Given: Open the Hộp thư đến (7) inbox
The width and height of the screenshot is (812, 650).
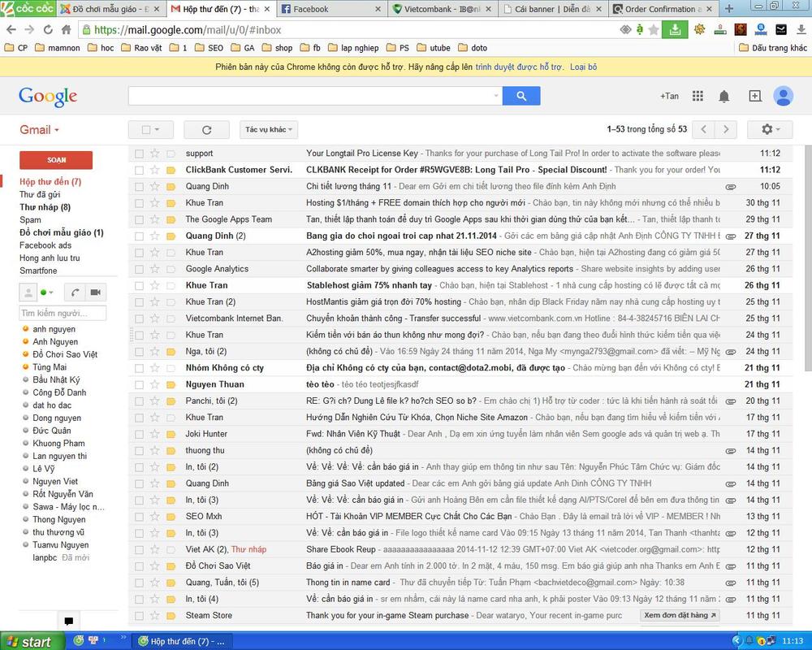Looking at the screenshot, I should coord(50,182).
